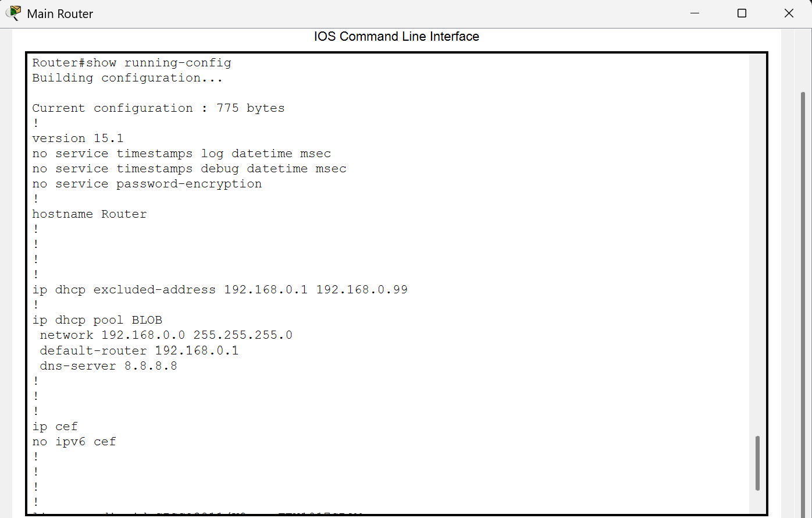Click the 'ip dhcp excluded-address' line
Viewport: 812px width, 518px height.
[x=220, y=290]
